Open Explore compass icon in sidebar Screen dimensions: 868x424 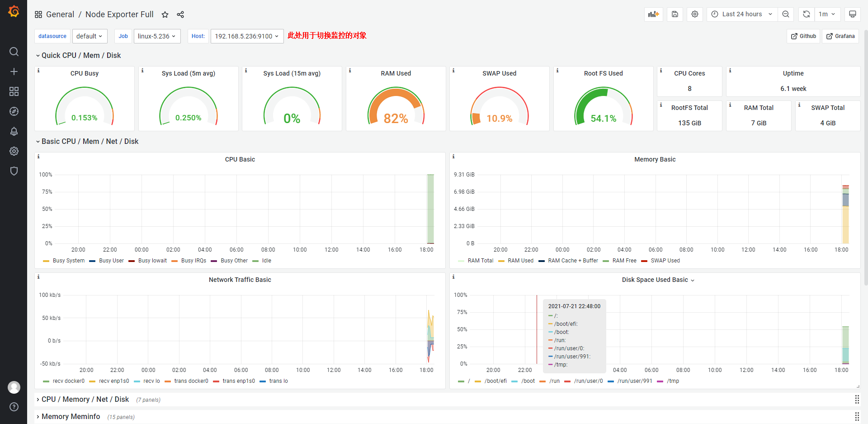14,111
